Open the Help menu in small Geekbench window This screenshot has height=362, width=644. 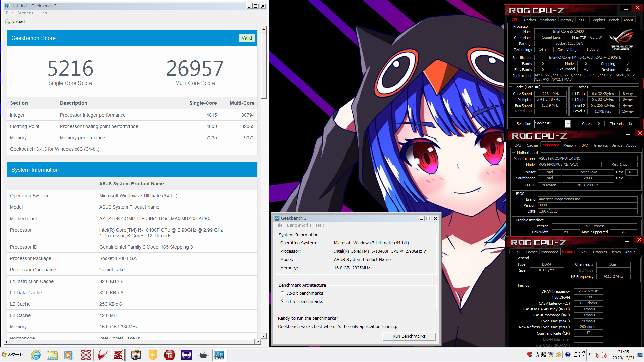(x=320, y=225)
